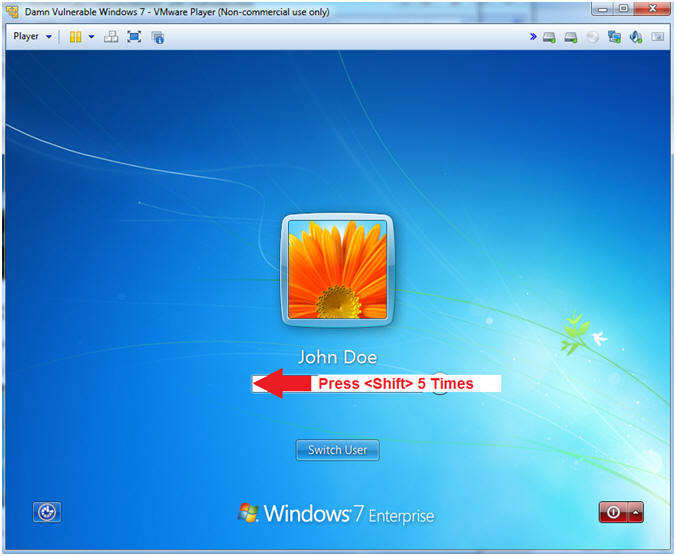Open Unity mode in the VMware toolbar
Viewport: 676px width, 556px height.
(158, 37)
